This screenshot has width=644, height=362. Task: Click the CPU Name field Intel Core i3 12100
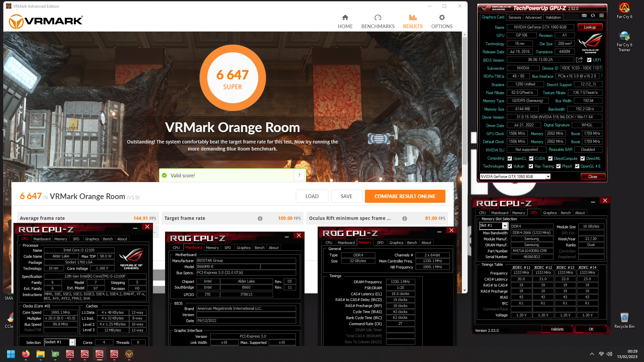click(79, 250)
